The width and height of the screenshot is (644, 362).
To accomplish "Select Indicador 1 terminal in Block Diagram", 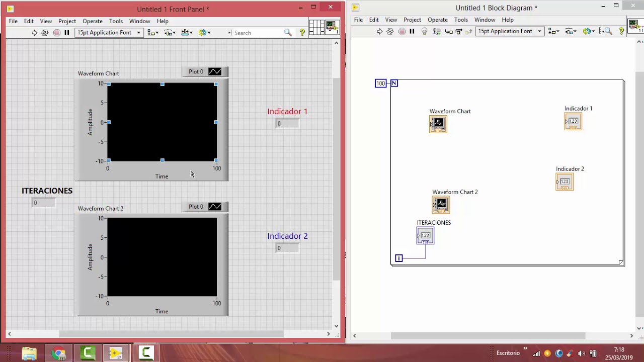I will click(573, 121).
